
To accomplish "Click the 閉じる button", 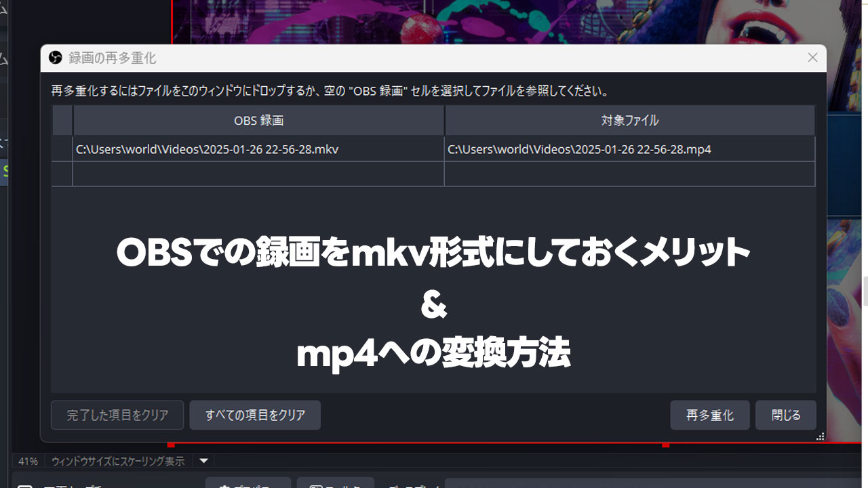I will pyautogui.click(x=786, y=415).
